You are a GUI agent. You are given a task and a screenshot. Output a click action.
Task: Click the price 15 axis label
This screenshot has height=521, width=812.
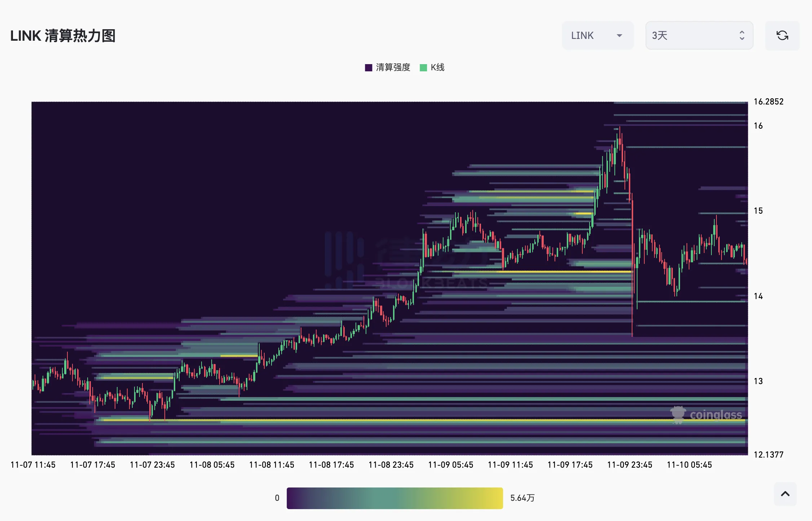coord(758,211)
